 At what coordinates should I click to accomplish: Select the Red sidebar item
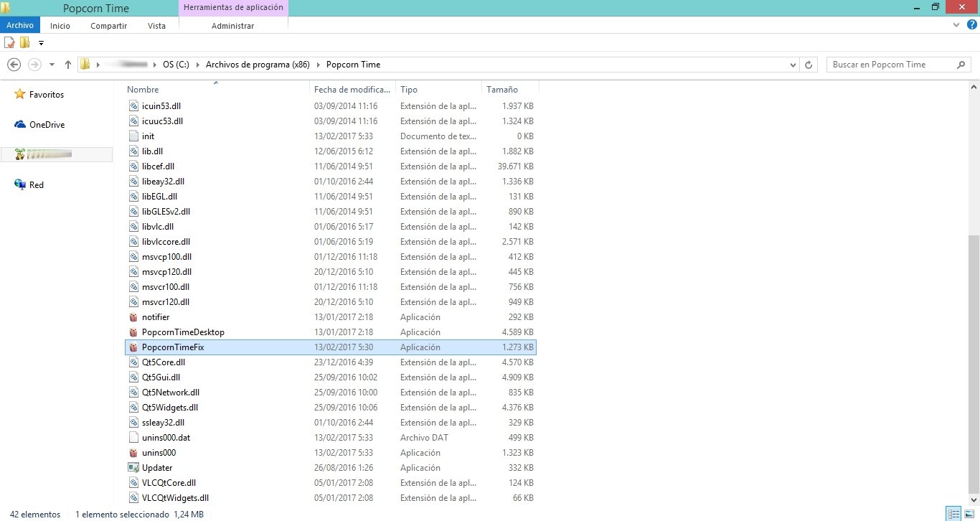pyautogui.click(x=37, y=185)
